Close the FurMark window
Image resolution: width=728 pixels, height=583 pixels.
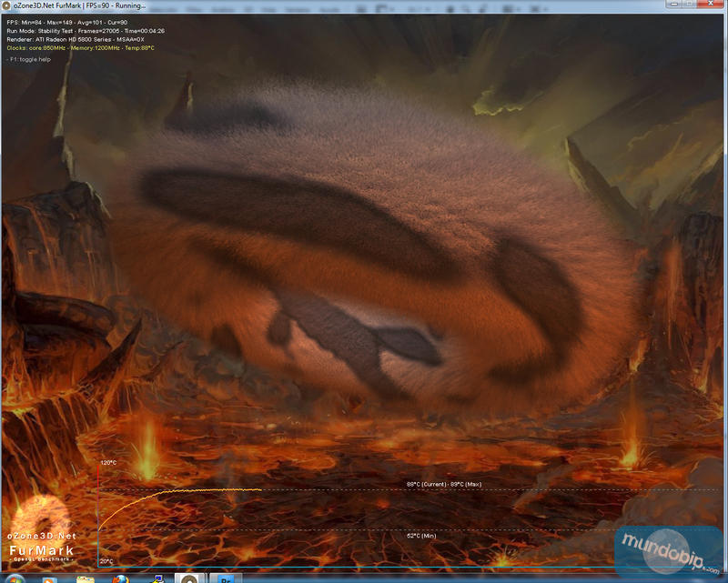point(711,5)
